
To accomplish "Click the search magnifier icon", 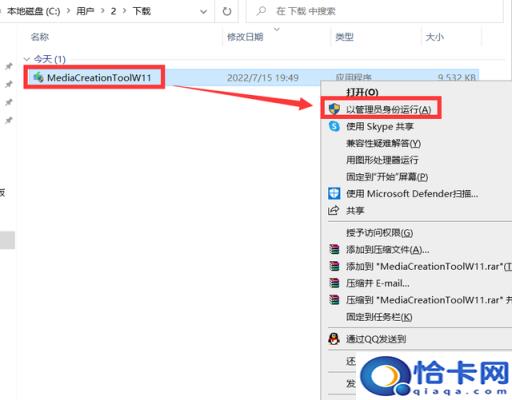I will pos(261,11).
